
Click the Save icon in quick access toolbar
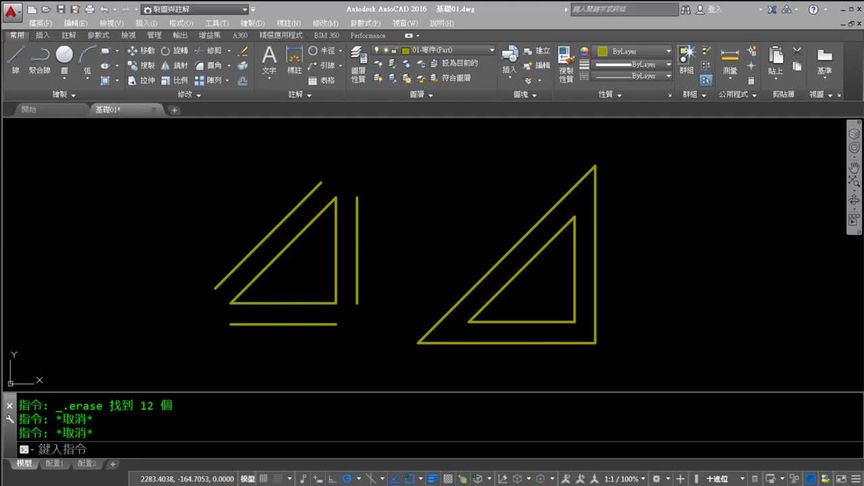point(61,9)
